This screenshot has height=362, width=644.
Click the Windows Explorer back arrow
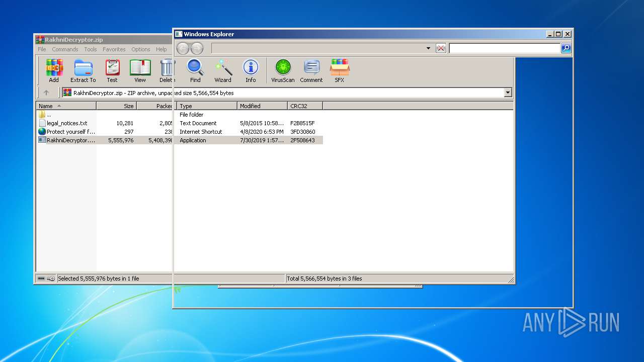[183, 48]
